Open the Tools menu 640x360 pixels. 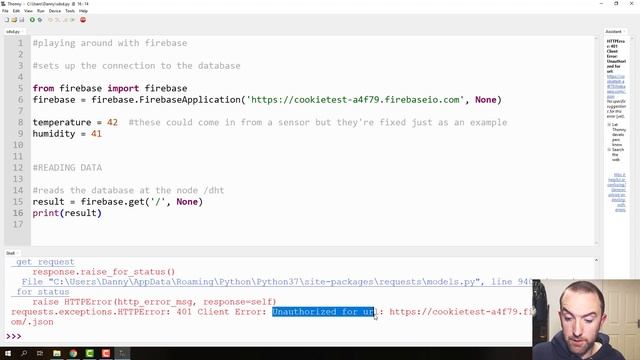pos(70,11)
